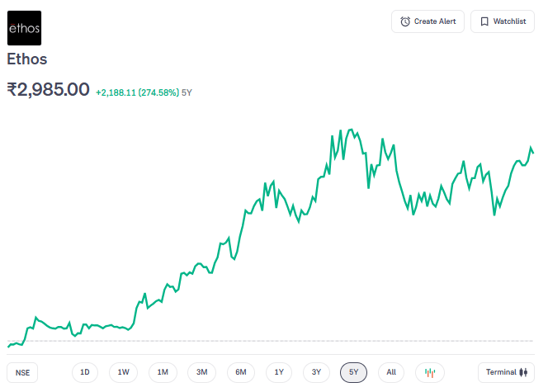Click the highest peak of the price line
This screenshot has width=548, height=392.
click(352, 130)
